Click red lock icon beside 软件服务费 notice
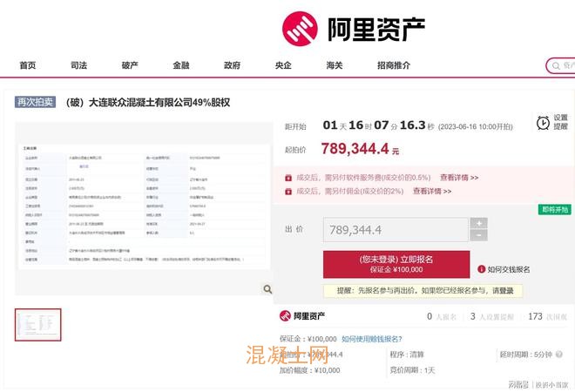Image resolution: width=575 pixels, height=392 pixels. click(x=288, y=178)
